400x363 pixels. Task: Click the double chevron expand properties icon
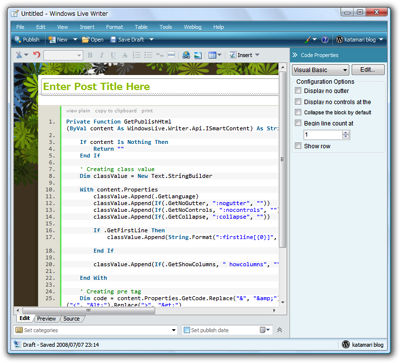coord(279,330)
